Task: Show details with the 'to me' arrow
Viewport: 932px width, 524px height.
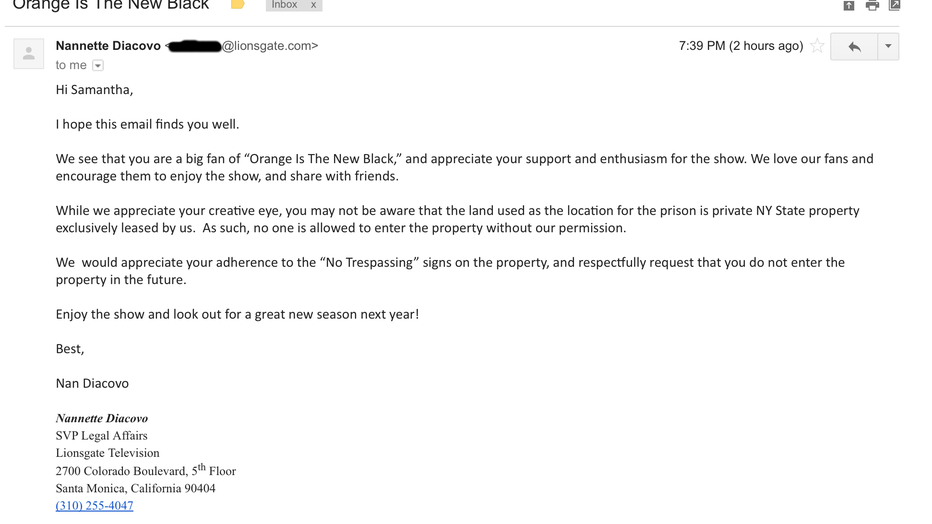Action: [98, 65]
